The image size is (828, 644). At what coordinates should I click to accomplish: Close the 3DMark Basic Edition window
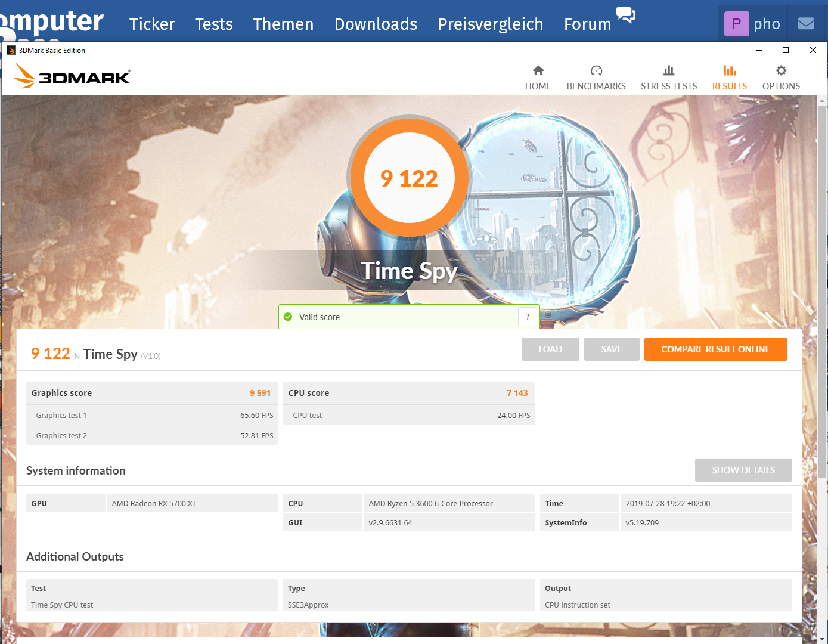coord(813,51)
